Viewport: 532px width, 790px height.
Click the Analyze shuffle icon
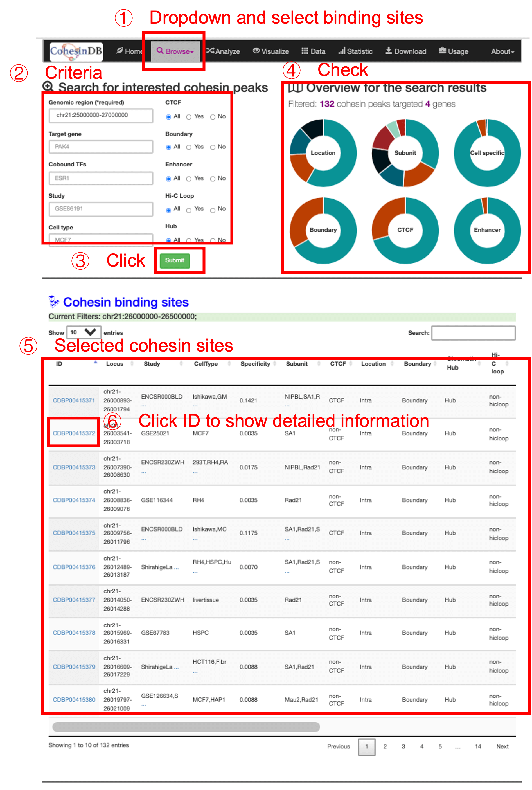click(211, 51)
